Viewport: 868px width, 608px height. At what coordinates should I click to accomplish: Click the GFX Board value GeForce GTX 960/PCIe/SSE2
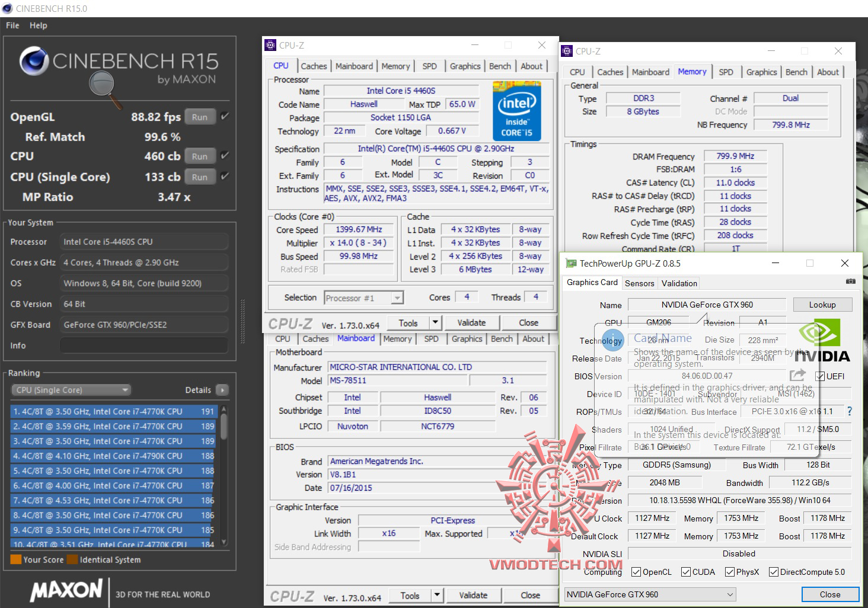(144, 325)
